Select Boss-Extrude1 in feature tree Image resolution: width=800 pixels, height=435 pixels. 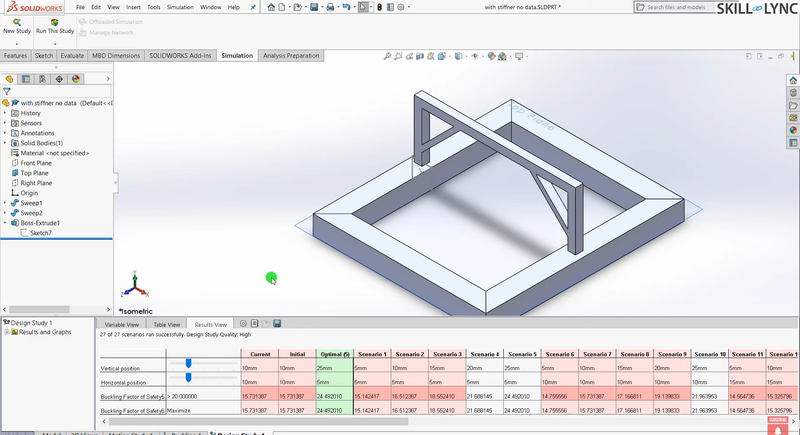coord(40,223)
